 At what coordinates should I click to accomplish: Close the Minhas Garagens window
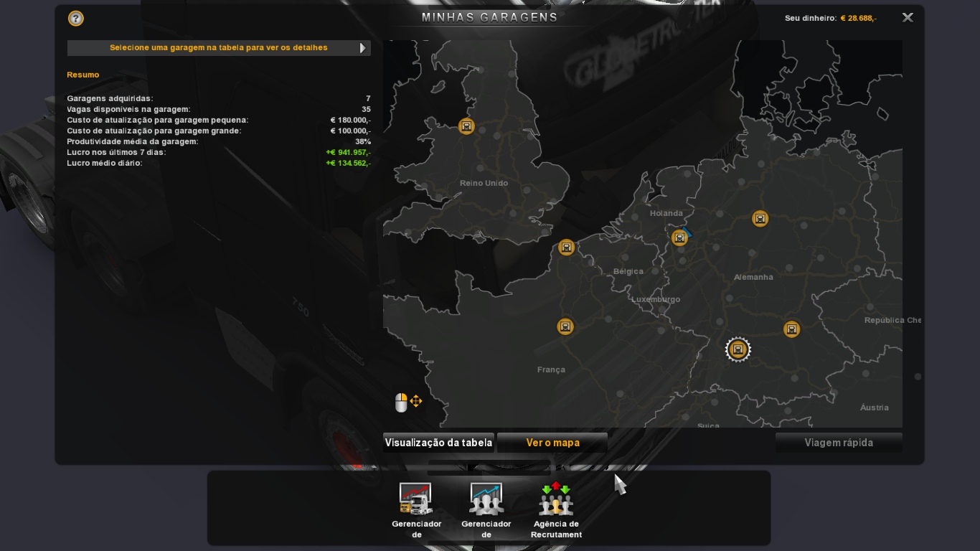tap(908, 18)
